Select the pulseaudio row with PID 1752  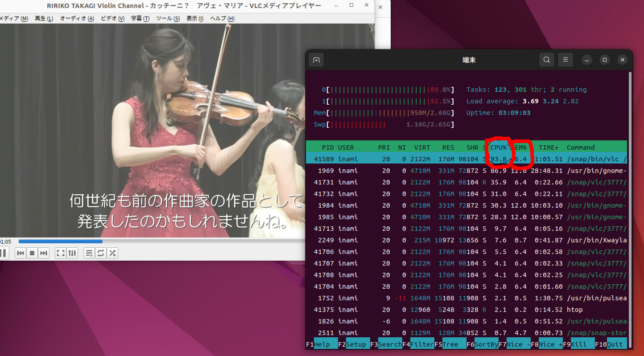tap(466, 298)
